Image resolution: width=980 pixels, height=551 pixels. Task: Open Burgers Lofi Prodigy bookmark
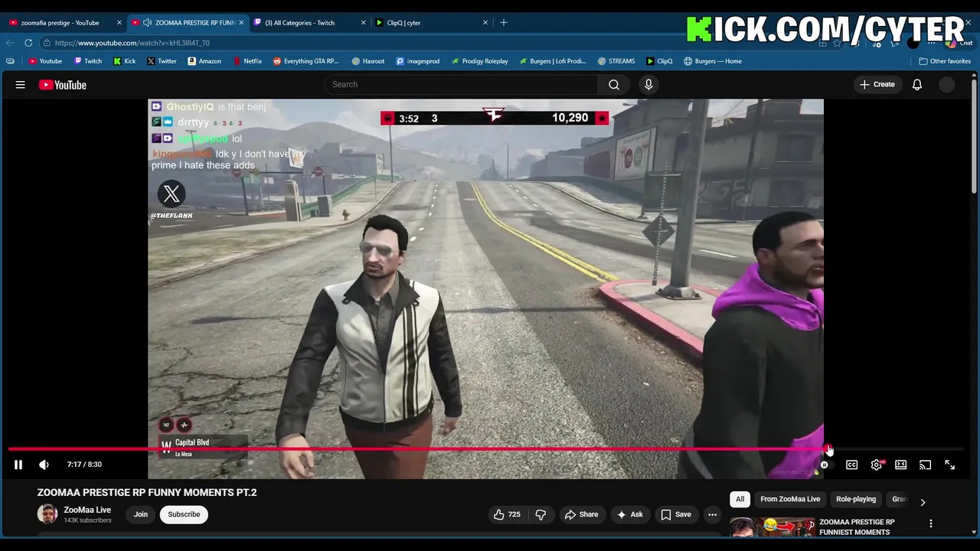(552, 61)
